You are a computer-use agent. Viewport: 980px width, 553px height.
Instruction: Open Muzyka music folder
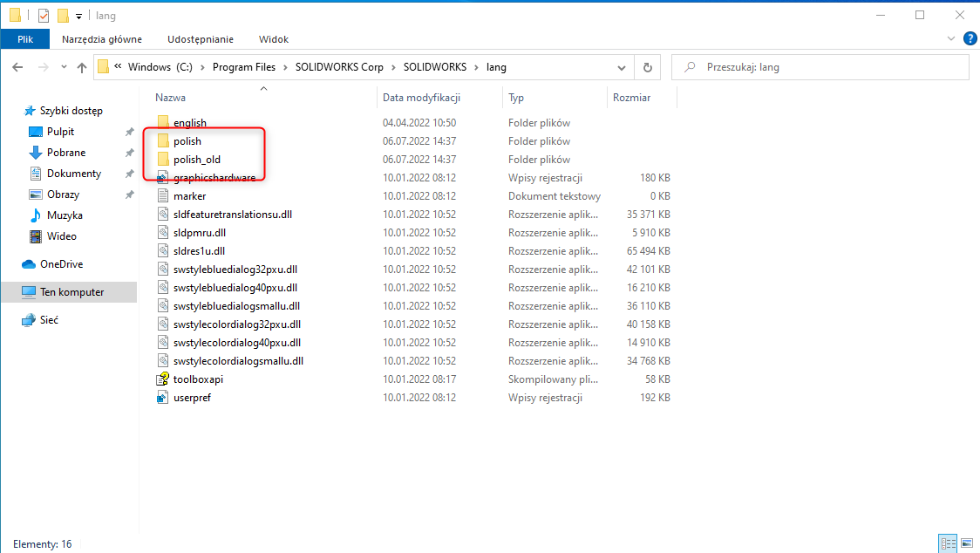click(x=65, y=215)
